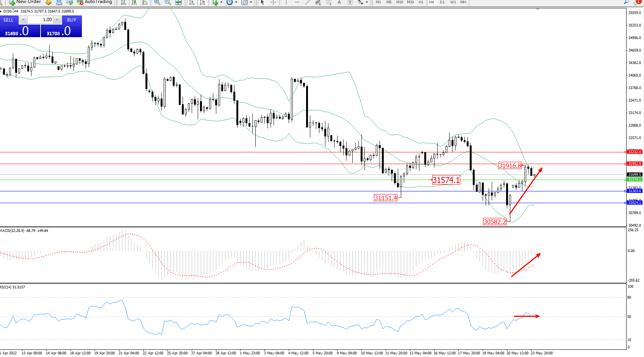The image size is (644, 357).
Task: Open the Periods clock dropdown arrow
Action: coord(236,2)
